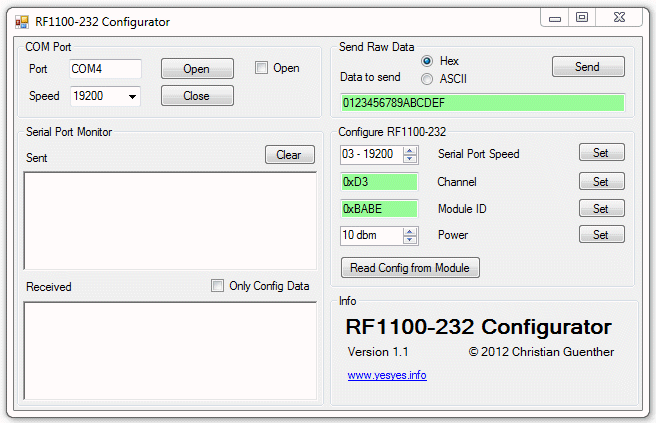Click the Close port button

coord(197,96)
